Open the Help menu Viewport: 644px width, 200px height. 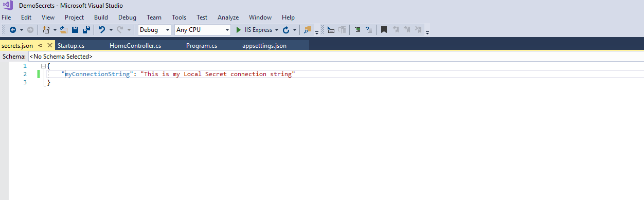pos(289,17)
